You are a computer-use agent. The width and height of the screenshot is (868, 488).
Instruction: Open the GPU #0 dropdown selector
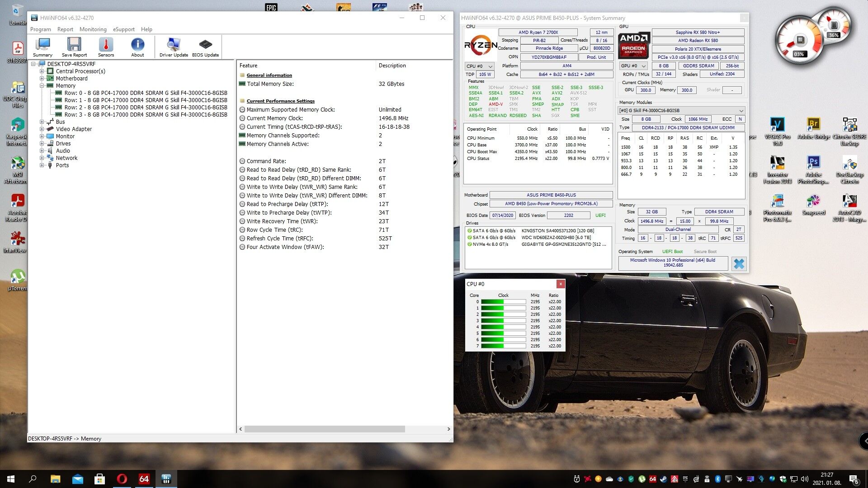pyautogui.click(x=633, y=66)
